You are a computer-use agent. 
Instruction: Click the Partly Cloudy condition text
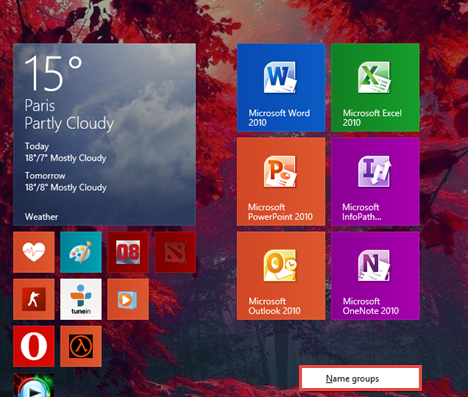pyautogui.click(x=69, y=123)
